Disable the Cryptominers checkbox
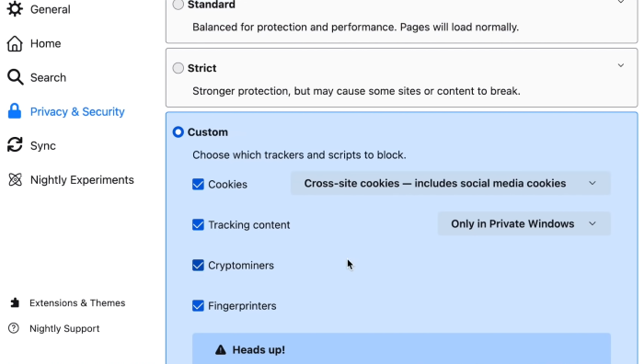644x364 pixels. (198, 265)
